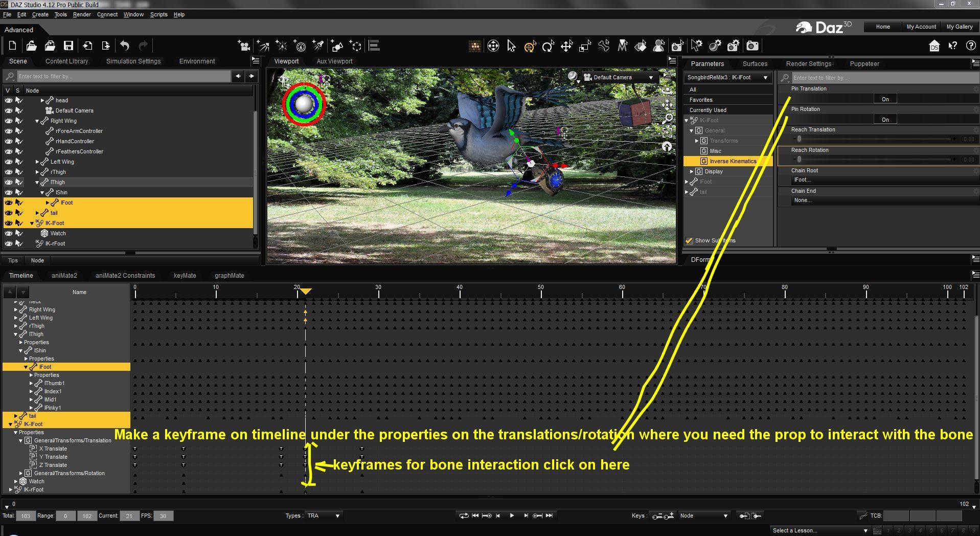Toggle visibility eye for the tail node

tap(9, 213)
